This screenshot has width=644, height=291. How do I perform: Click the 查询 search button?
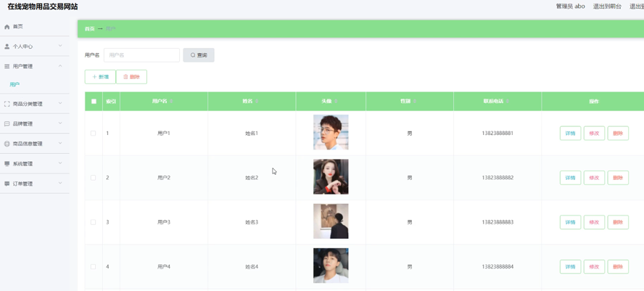(199, 55)
